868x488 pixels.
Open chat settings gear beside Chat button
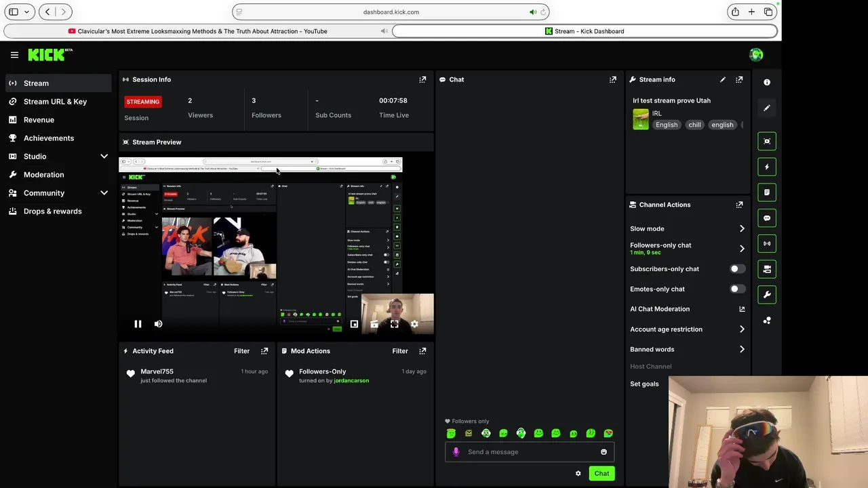coord(578,473)
